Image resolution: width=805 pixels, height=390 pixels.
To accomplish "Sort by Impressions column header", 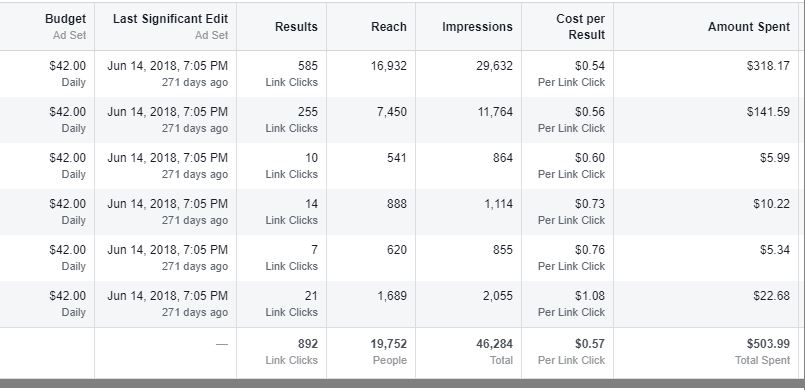I will (x=477, y=27).
